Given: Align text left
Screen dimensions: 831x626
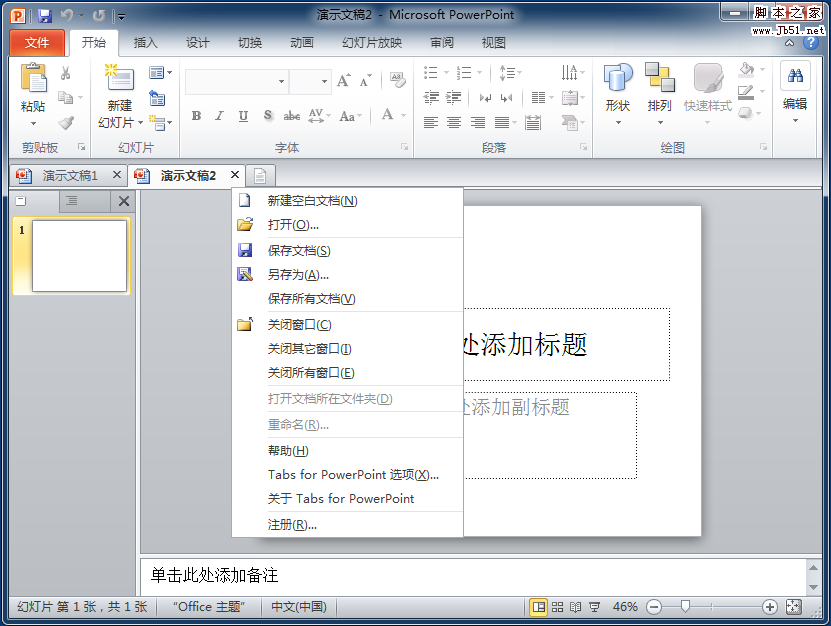Looking at the screenshot, I should [x=431, y=123].
